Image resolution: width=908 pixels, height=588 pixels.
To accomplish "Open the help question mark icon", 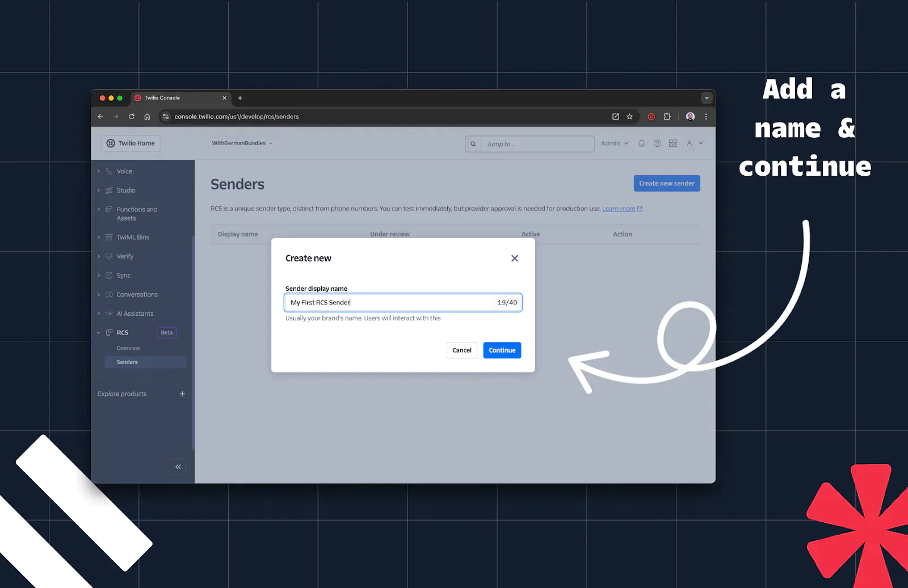I will [657, 143].
